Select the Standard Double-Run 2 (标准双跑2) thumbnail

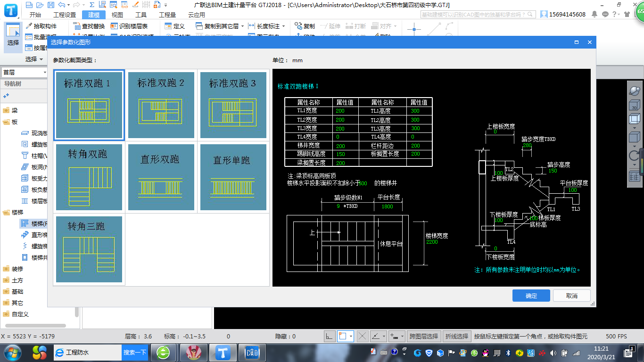click(161, 105)
